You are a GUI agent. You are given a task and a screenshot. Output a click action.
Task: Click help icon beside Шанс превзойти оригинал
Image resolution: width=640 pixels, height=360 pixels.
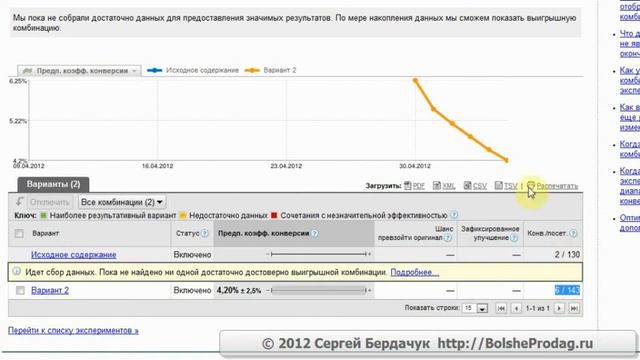click(x=448, y=238)
